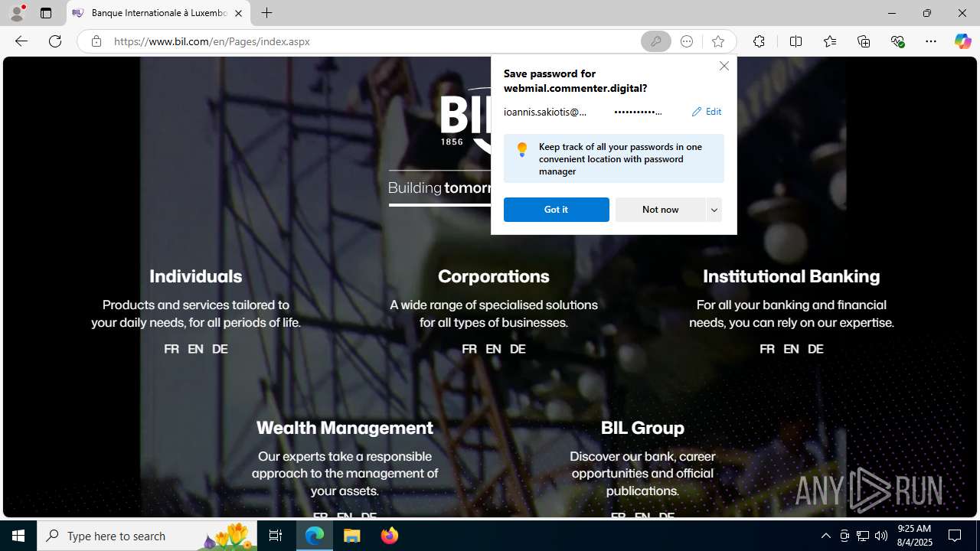Open tab actions menu icon
The width and height of the screenshot is (980, 551).
coord(46,13)
